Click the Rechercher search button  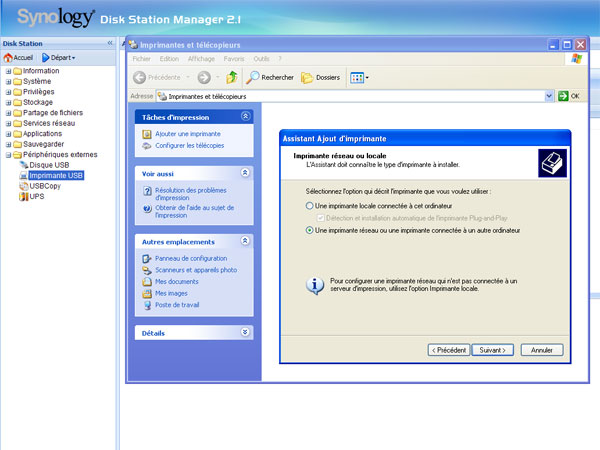click(270, 78)
